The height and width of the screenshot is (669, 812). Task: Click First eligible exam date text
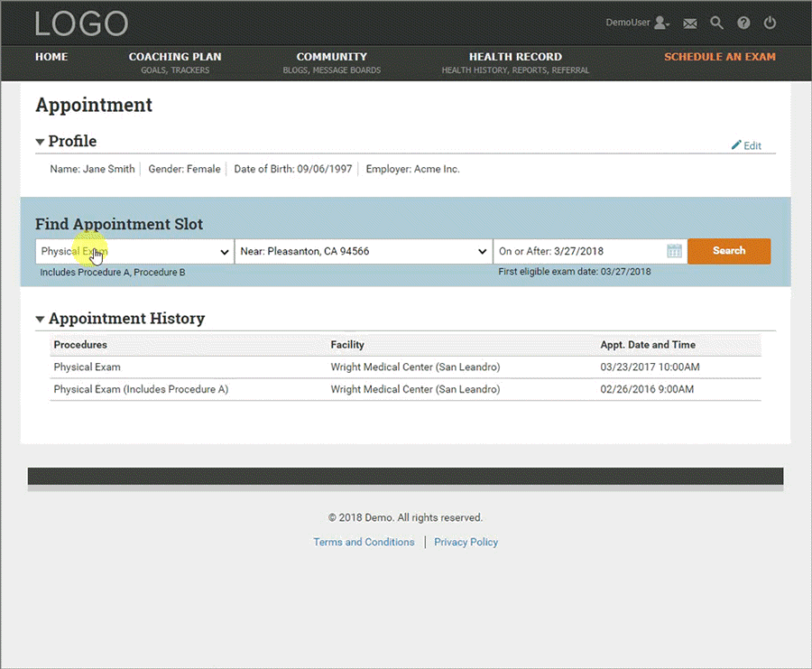point(575,272)
